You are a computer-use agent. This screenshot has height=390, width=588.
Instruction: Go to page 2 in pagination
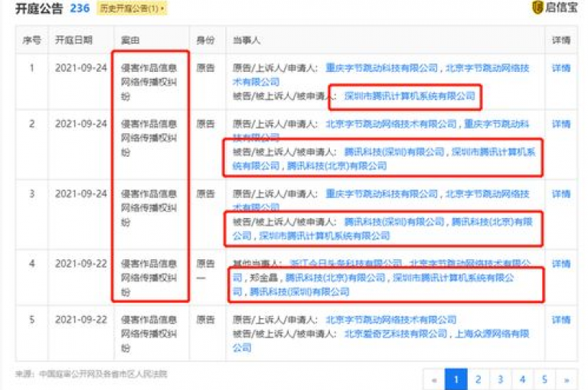(478, 380)
